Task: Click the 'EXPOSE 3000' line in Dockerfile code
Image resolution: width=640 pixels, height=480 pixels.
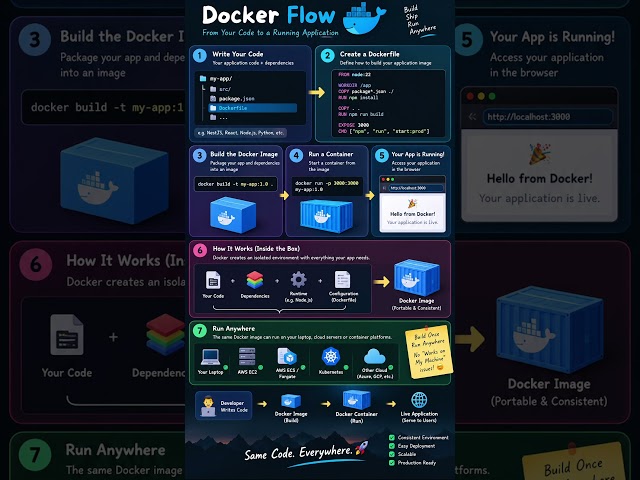Action: (353, 125)
